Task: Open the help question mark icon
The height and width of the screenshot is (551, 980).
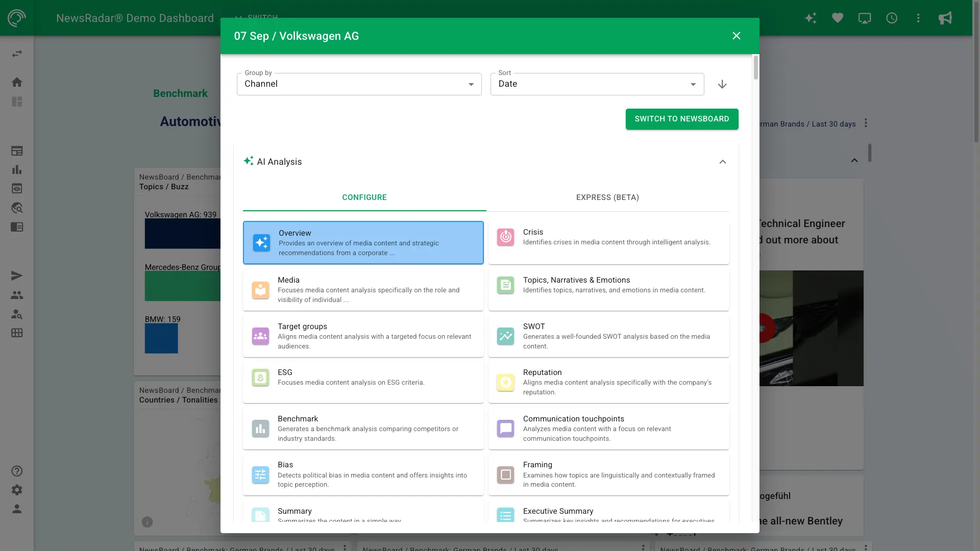Action: pos(17,471)
